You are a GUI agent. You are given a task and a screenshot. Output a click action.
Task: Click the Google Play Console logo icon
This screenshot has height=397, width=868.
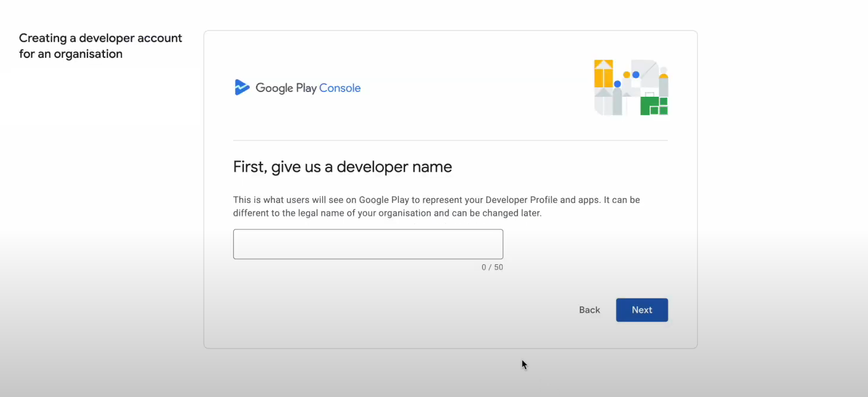(x=242, y=87)
